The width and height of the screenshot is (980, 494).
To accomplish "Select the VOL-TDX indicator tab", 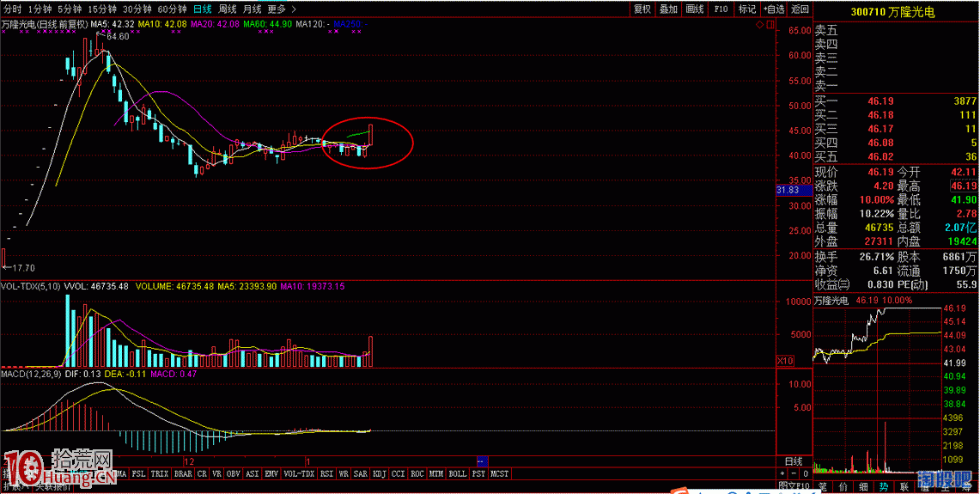I will click(x=299, y=473).
